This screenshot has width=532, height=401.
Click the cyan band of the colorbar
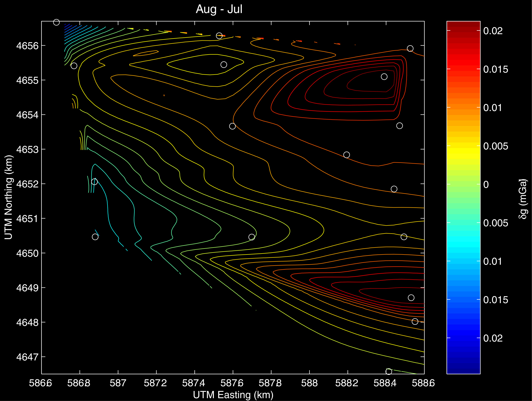[x=463, y=244]
